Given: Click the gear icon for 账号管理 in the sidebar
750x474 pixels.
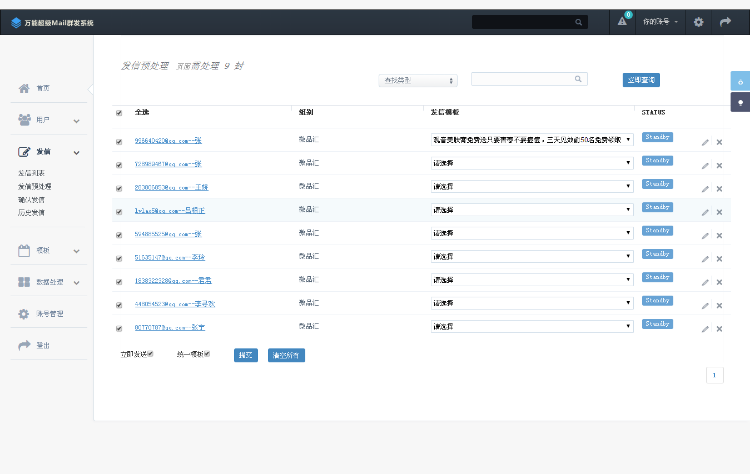Looking at the screenshot, I should [23, 314].
